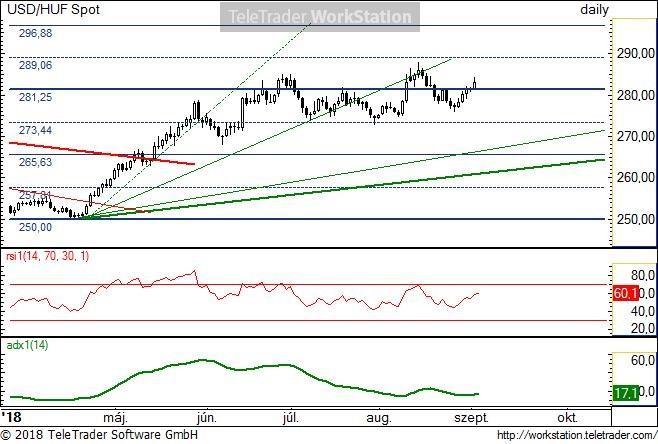Image resolution: width=658 pixels, height=444 pixels.
Task: Click the jún. month marker
Action: pyautogui.click(x=207, y=418)
